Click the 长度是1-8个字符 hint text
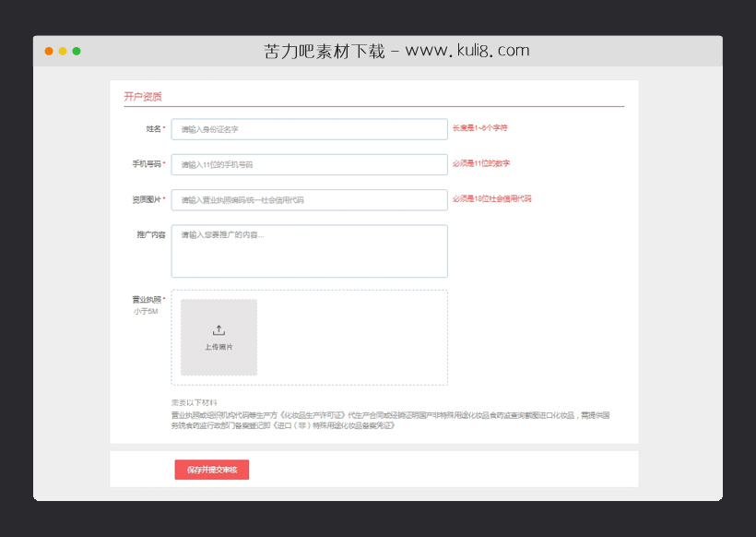 [x=480, y=128]
